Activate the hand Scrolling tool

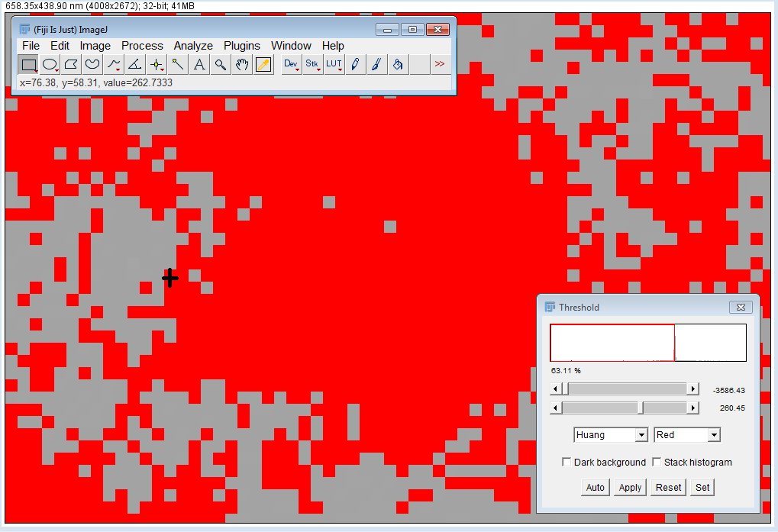[242, 65]
